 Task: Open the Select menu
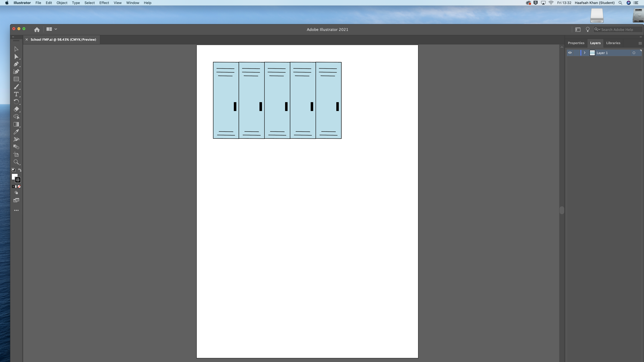click(x=90, y=3)
